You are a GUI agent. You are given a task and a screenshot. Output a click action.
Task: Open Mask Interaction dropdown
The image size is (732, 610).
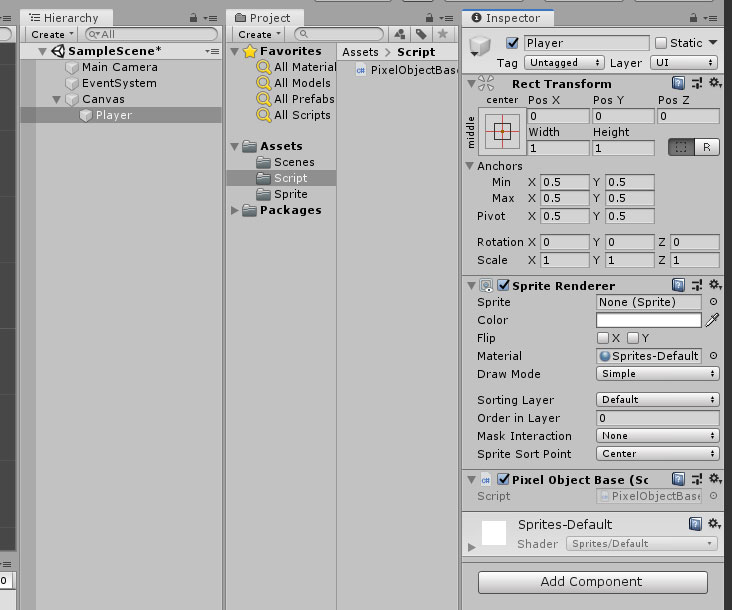click(657, 436)
